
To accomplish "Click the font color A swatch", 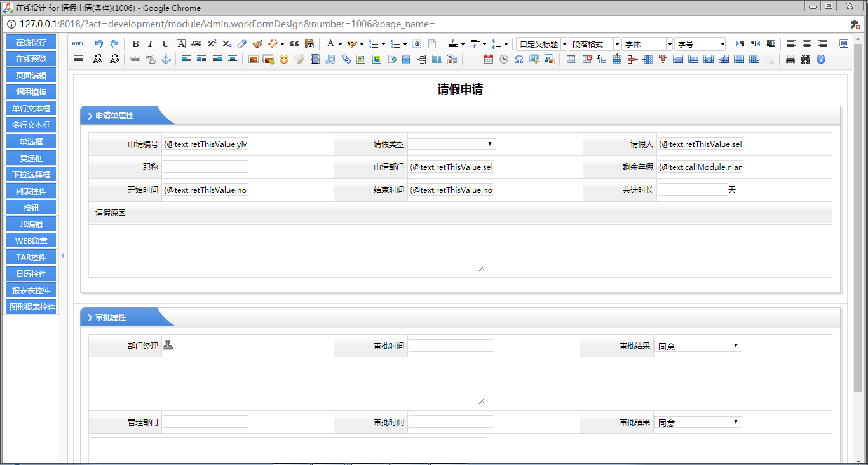I will tap(330, 44).
